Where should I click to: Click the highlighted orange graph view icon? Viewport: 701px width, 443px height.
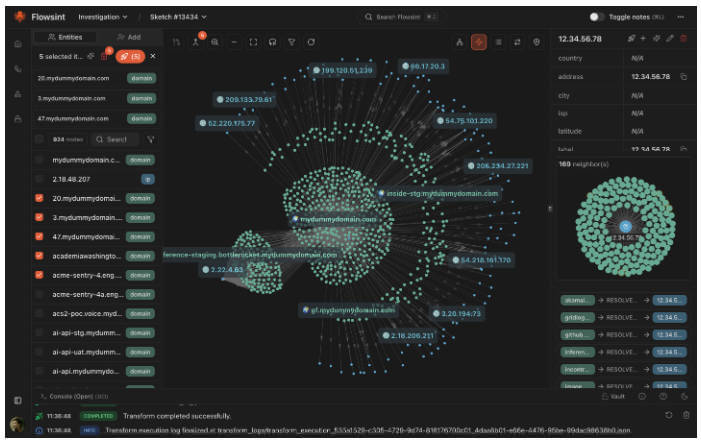(479, 42)
